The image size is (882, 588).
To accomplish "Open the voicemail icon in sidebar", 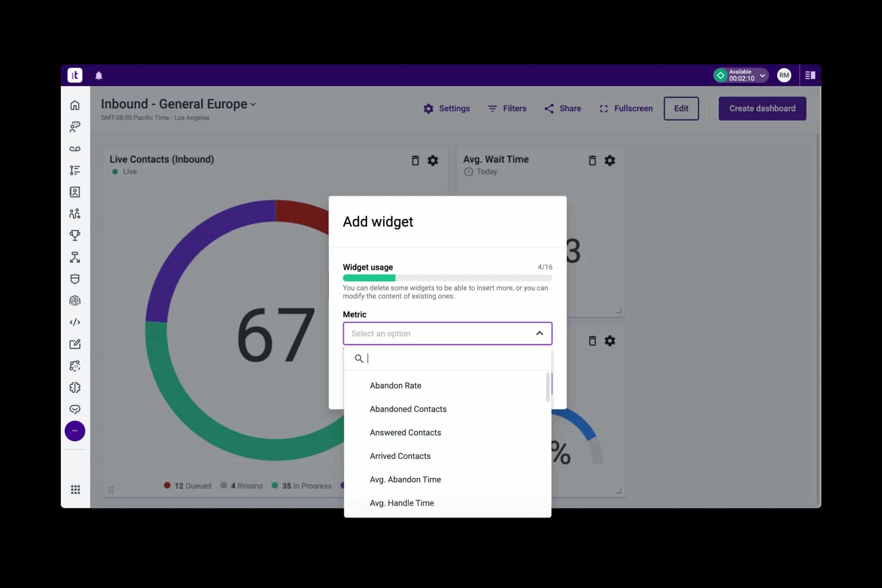I will [75, 149].
